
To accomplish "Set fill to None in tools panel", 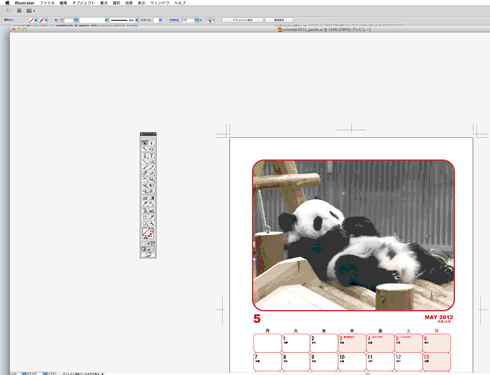I will 153,243.
